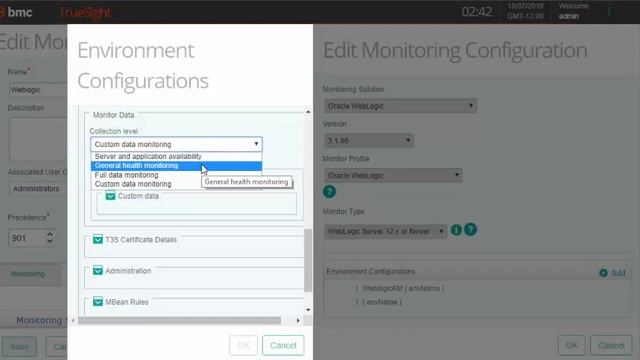
Task: Click scroll right arrow in dialog
Action: point(298,320)
